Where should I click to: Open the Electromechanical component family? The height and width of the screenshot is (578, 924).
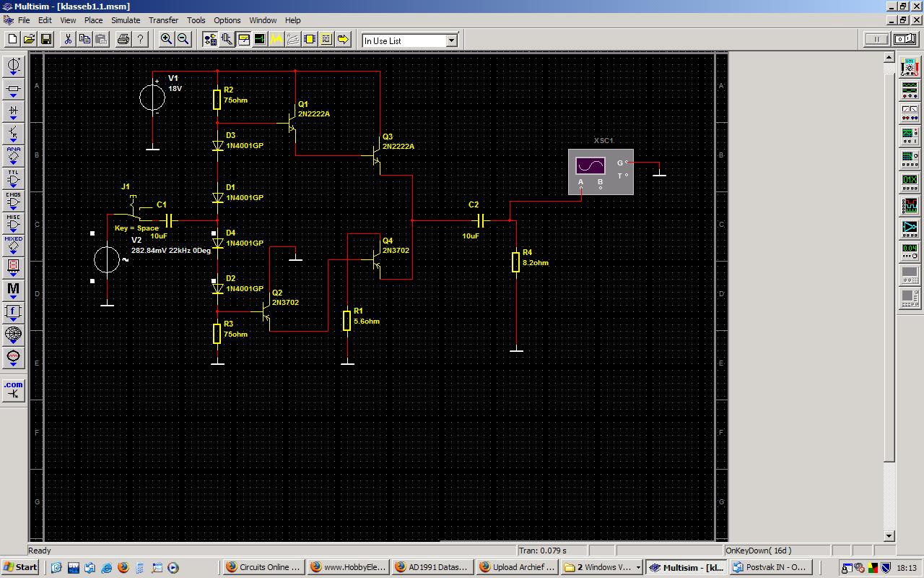(x=14, y=358)
